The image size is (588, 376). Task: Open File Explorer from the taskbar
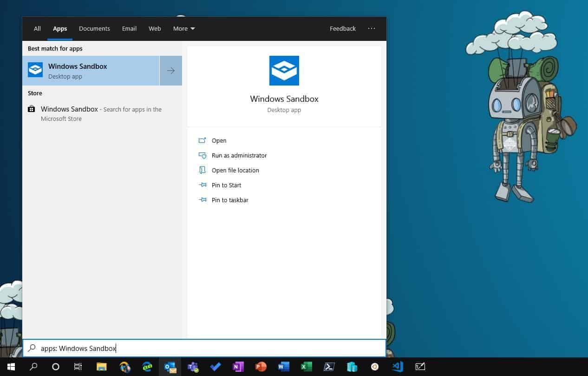tap(101, 367)
